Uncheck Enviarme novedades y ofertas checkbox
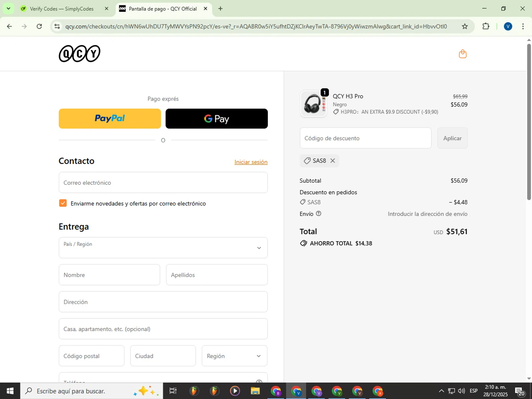The height and width of the screenshot is (399, 532). click(x=63, y=203)
